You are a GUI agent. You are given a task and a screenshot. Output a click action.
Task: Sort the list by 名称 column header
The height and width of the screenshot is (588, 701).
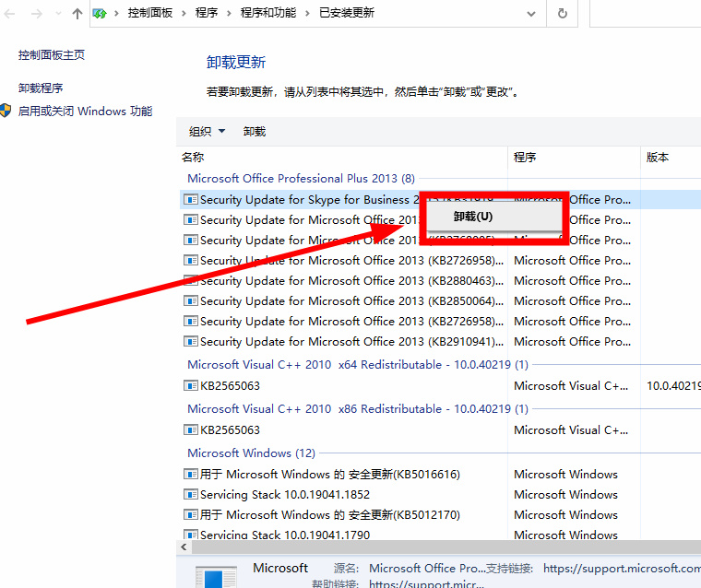193,158
